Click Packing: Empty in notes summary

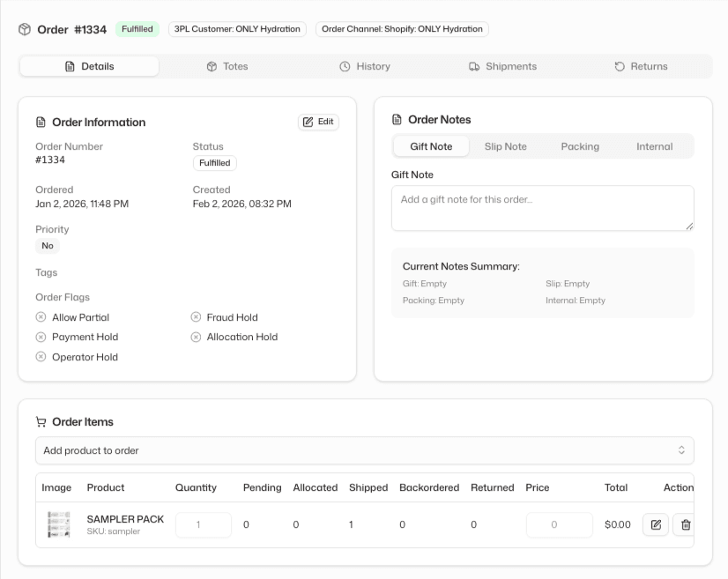[433, 301]
